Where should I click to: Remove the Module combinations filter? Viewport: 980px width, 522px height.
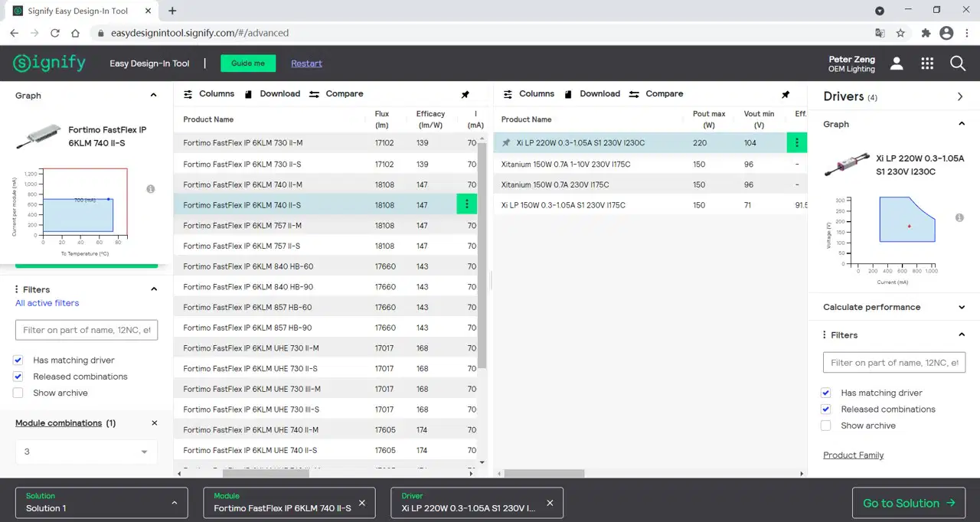(x=155, y=423)
